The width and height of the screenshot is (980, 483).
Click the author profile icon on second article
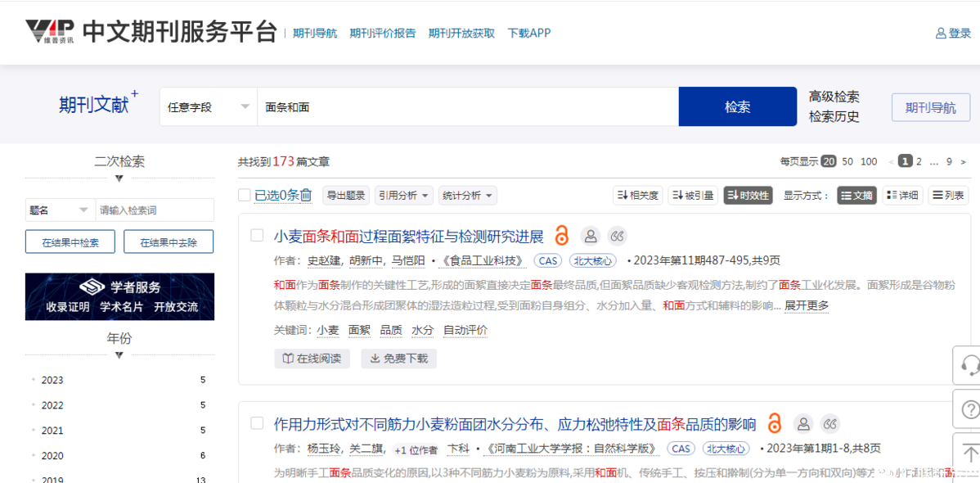[x=804, y=423]
